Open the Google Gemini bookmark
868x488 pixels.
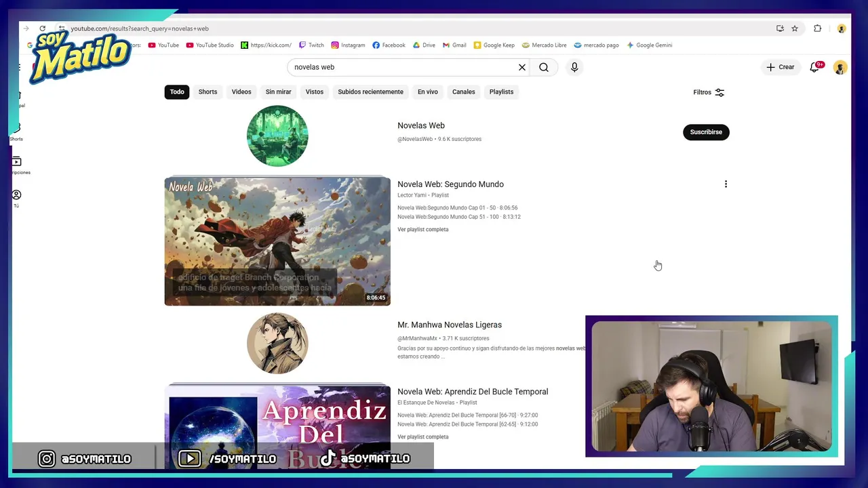click(649, 45)
